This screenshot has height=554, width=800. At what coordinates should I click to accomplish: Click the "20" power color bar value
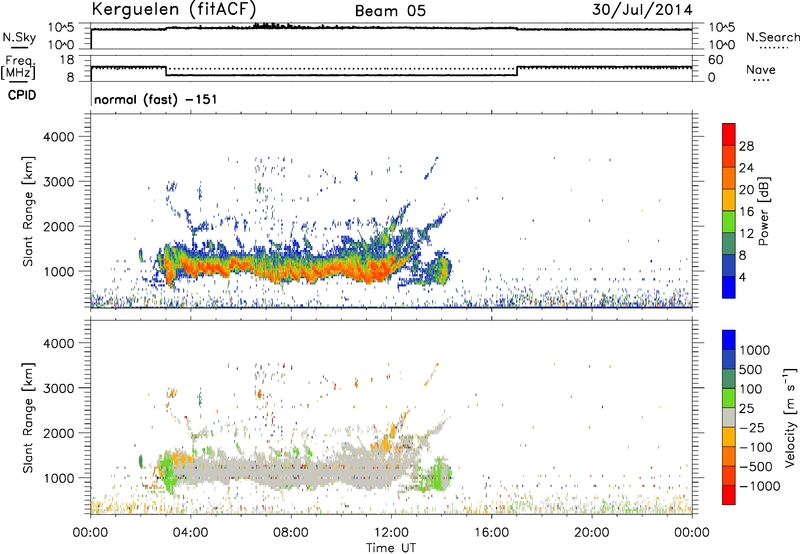(x=746, y=190)
